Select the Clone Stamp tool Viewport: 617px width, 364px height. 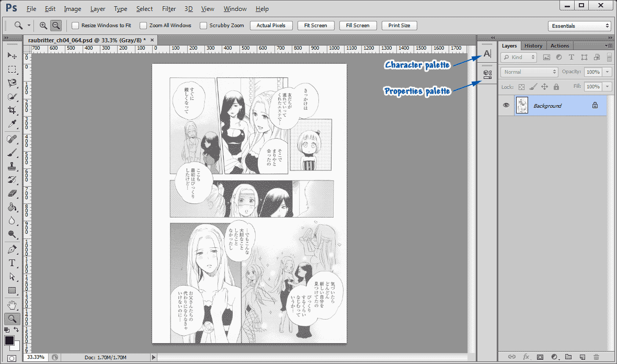coord(12,166)
